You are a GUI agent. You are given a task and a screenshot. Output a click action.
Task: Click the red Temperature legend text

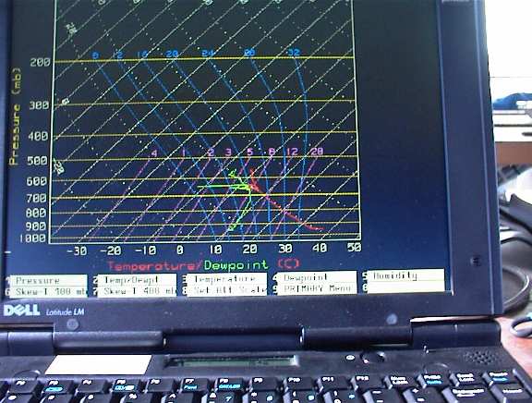(x=153, y=266)
